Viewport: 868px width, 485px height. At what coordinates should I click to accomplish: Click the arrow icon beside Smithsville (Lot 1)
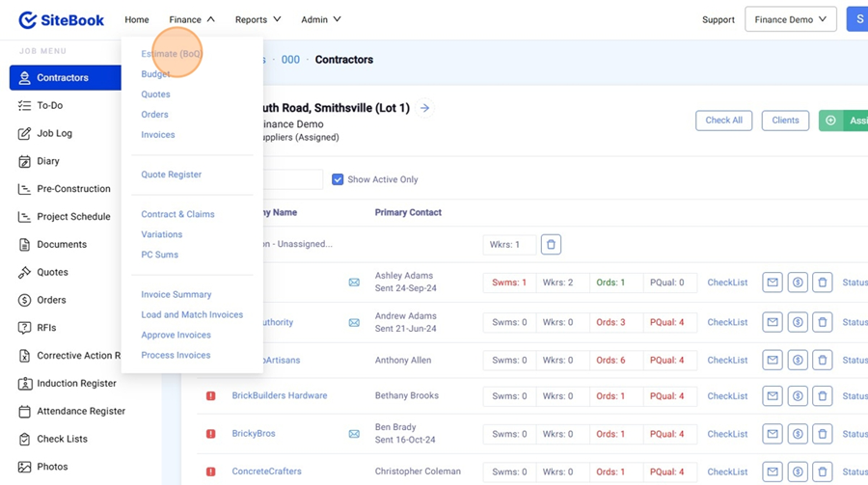click(x=425, y=108)
